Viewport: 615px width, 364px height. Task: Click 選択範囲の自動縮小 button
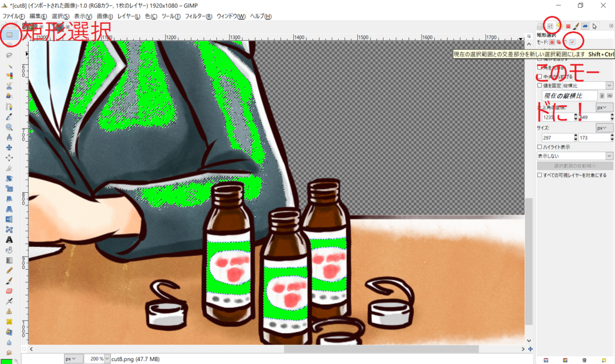click(575, 166)
